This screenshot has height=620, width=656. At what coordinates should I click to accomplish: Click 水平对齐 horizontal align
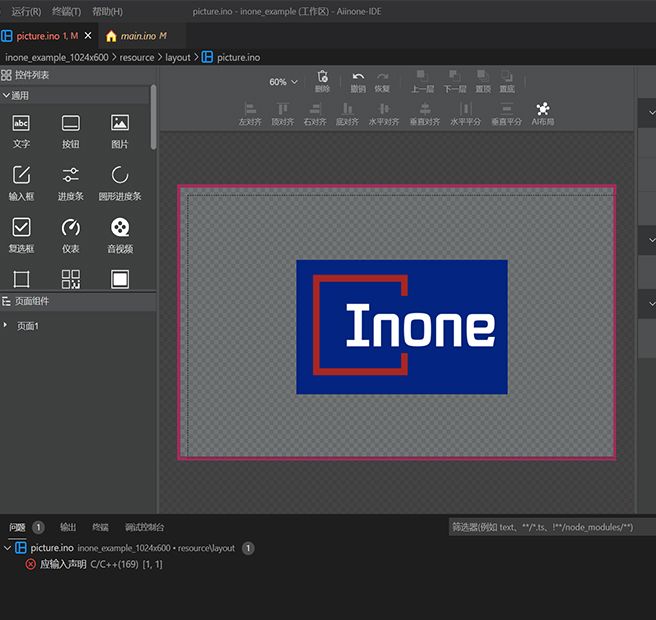point(384,114)
